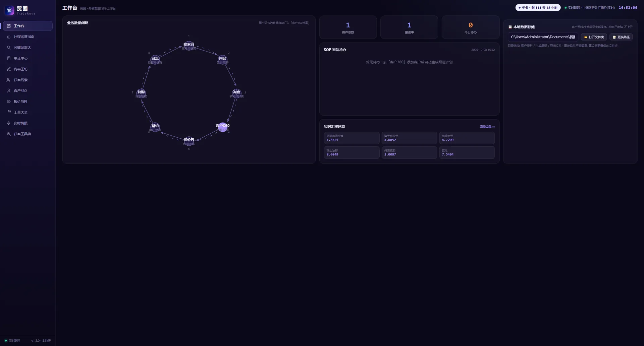
Task: Select the 工作台 sidebar menu item
Action: (x=28, y=26)
